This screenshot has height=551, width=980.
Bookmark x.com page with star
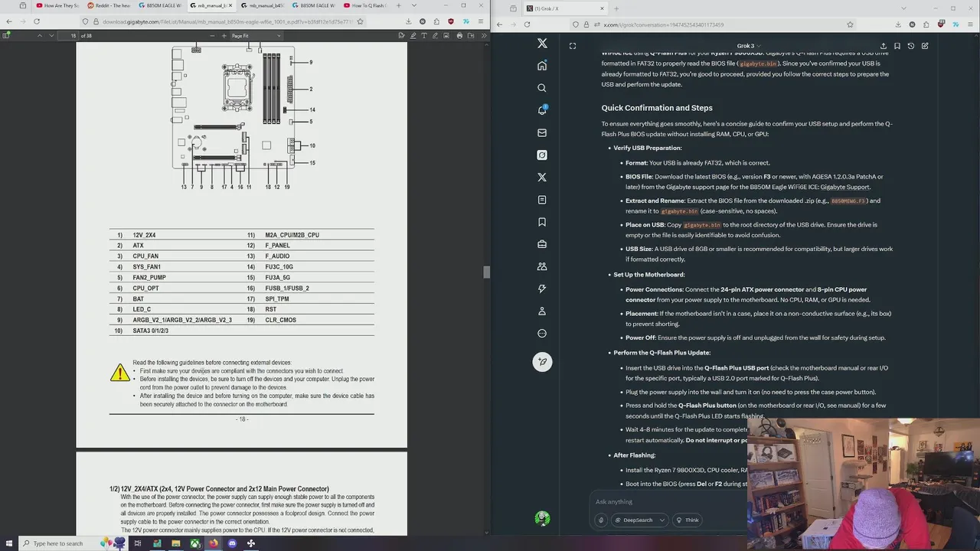click(850, 24)
